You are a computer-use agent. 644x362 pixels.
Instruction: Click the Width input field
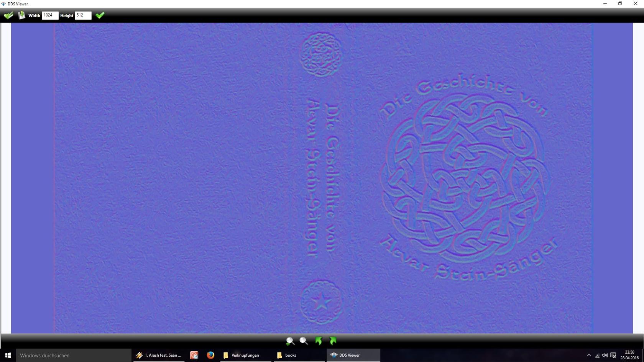[50, 15]
